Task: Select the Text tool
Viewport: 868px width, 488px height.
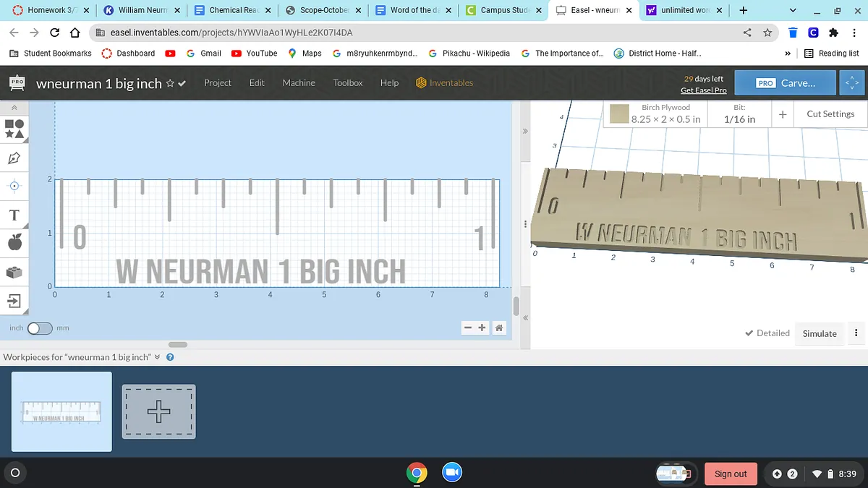Action: 14,215
